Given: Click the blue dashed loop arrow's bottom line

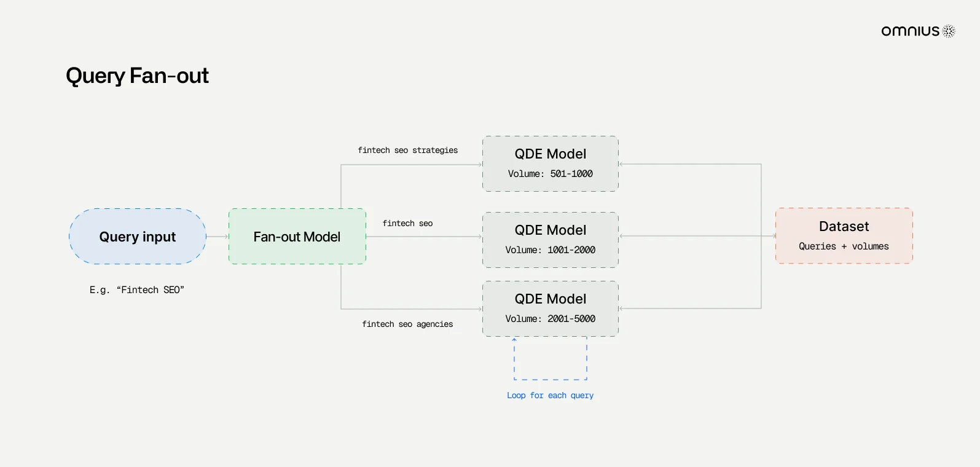Looking at the screenshot, I should (551, 379).
